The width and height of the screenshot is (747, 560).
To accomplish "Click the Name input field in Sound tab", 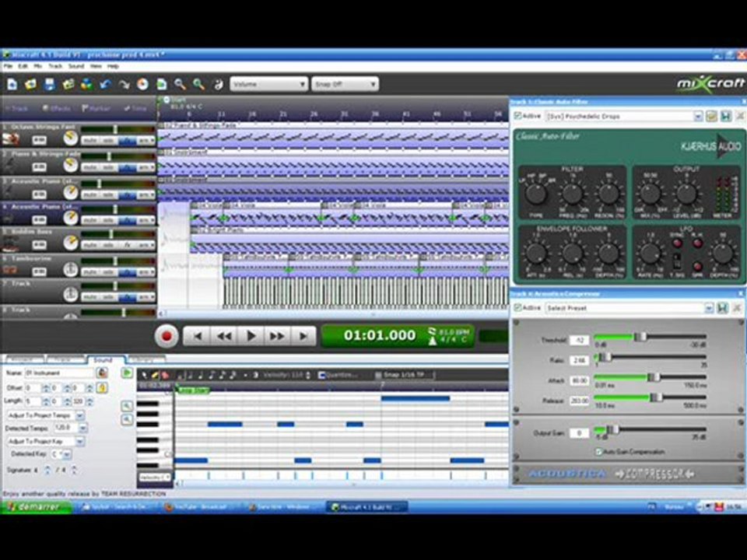I will (x=58, y=373).
